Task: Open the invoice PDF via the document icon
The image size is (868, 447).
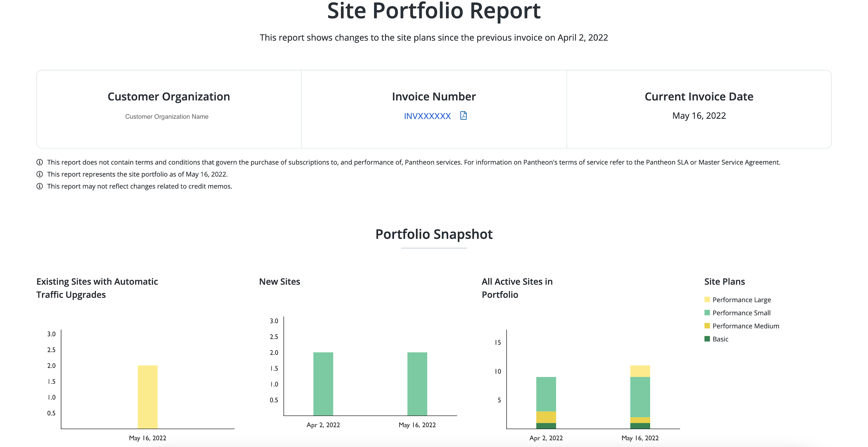Action: click(463, 115)
